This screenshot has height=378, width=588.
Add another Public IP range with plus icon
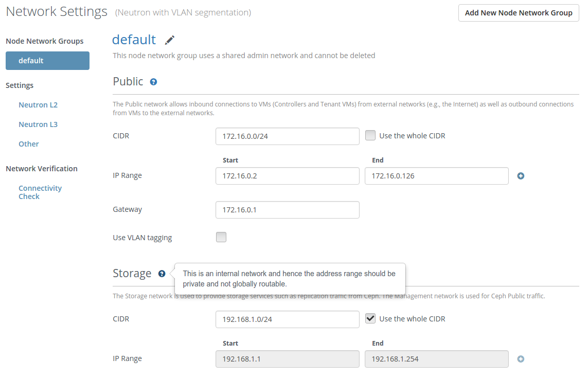pos(521,176)
